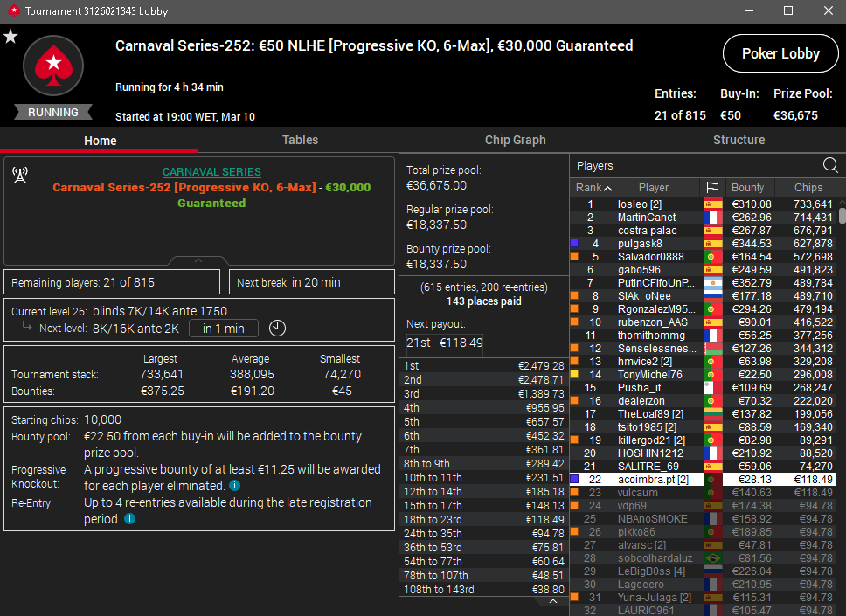The height and width of the screenshot is (616, 846).
Task: Click the RUNNING status badge
Action: point(52,112)
